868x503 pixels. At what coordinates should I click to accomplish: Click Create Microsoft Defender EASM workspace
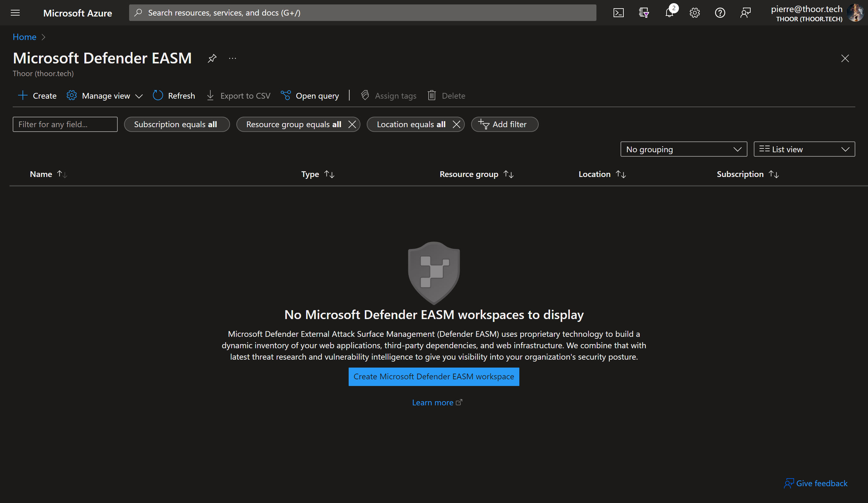point(434,377)
